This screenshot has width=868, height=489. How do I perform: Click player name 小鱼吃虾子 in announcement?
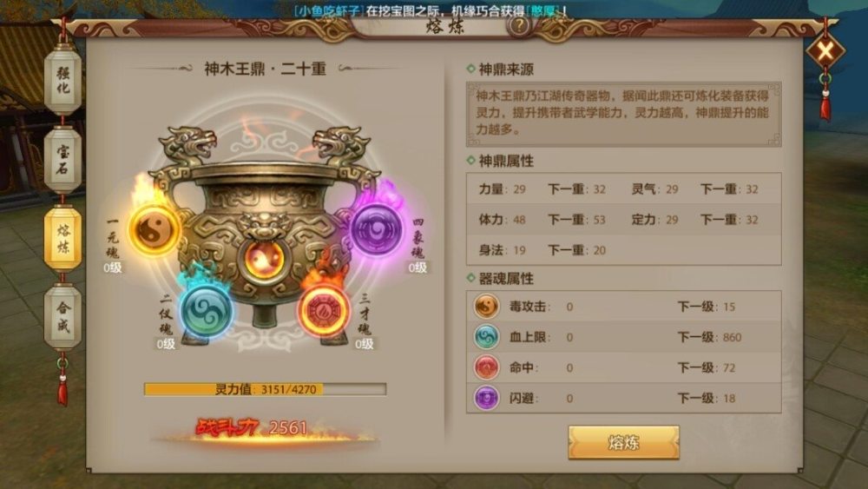point(328,10)
